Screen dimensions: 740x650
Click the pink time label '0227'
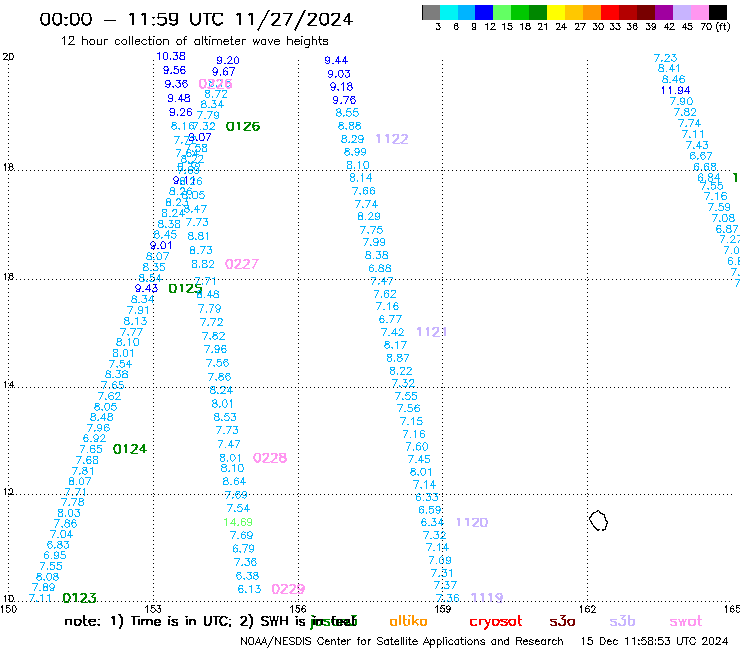pyautogui.click(x=242, y=264)
